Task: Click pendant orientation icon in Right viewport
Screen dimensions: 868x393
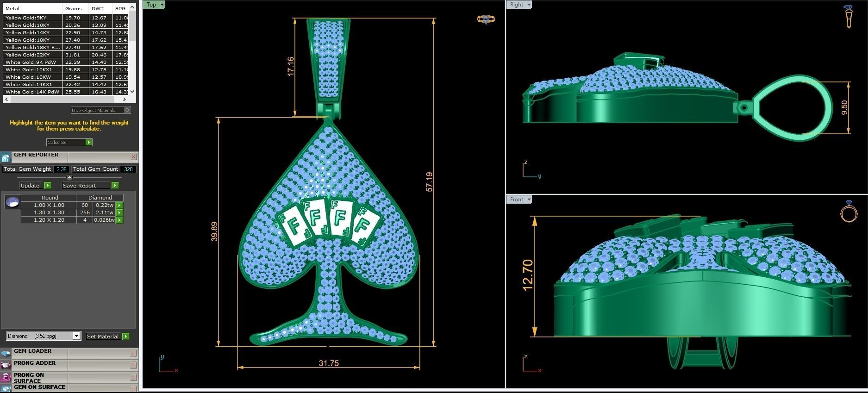Action: coord(848,17)
